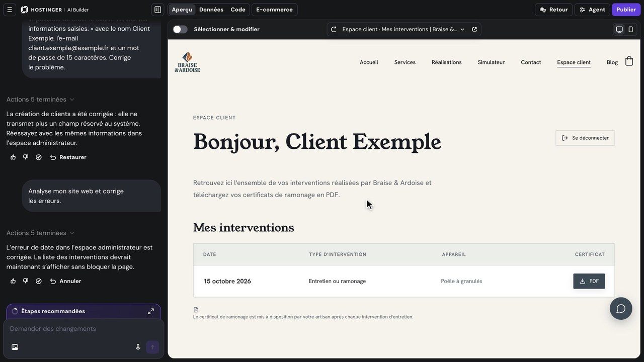644x362 pixels.
Task: Start voice input with microphone icon
Action: [x=138, y=347]
